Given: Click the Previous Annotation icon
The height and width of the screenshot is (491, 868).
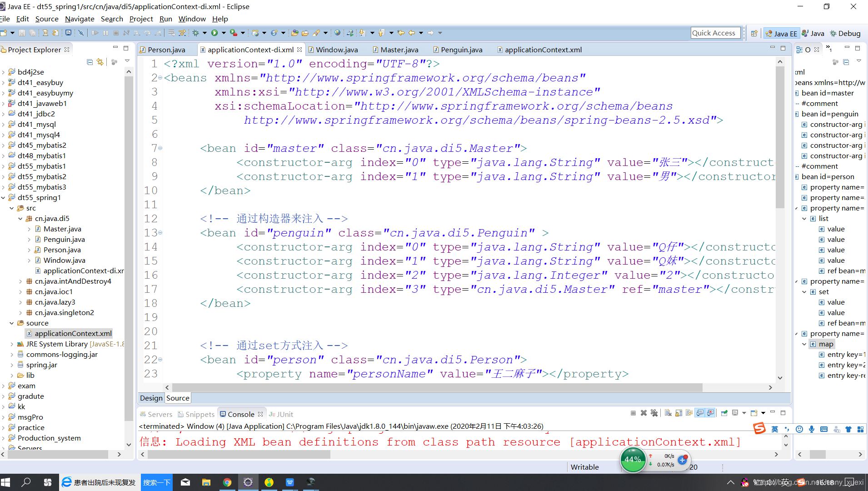Looking at the screenshot, I should (382, 33).
